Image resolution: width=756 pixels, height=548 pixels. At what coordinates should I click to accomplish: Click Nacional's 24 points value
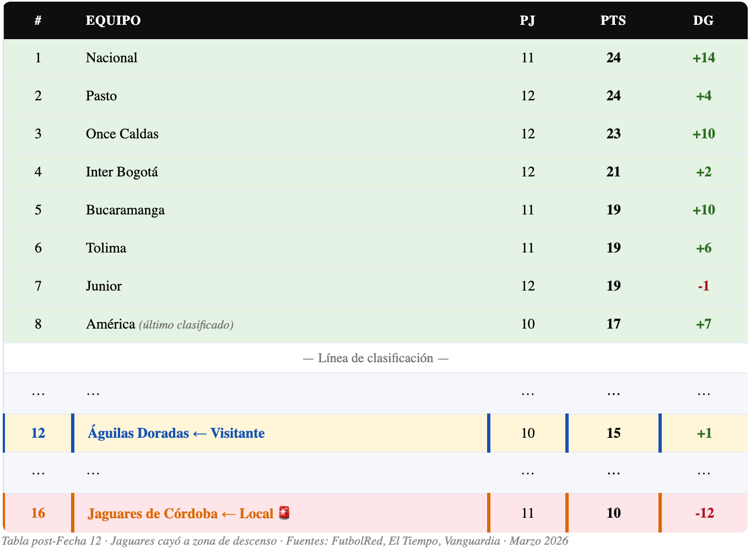coord(613,58)
